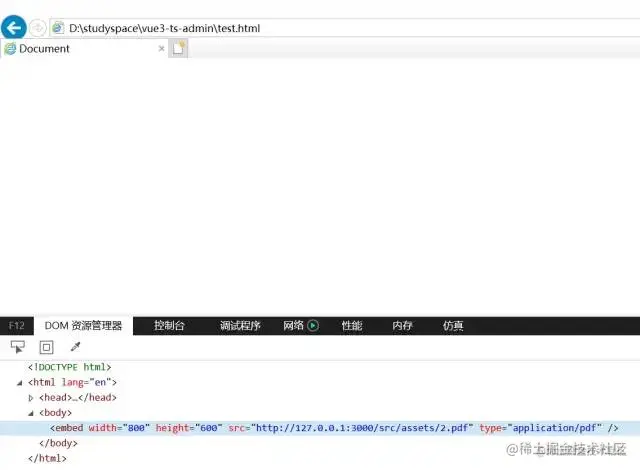Click the greyed forward navigation arrow
640x470 pixels.
click(x=38, y=28)
